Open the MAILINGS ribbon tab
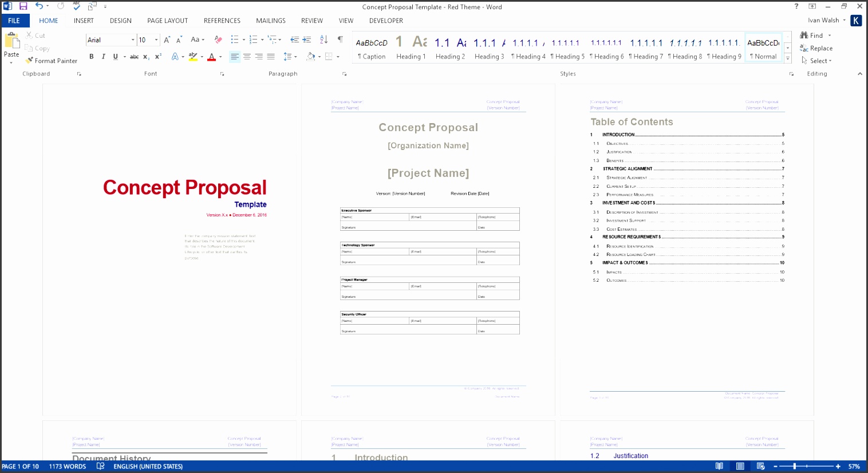Viewport: 868px width, 473px height. tap(270, 21)
